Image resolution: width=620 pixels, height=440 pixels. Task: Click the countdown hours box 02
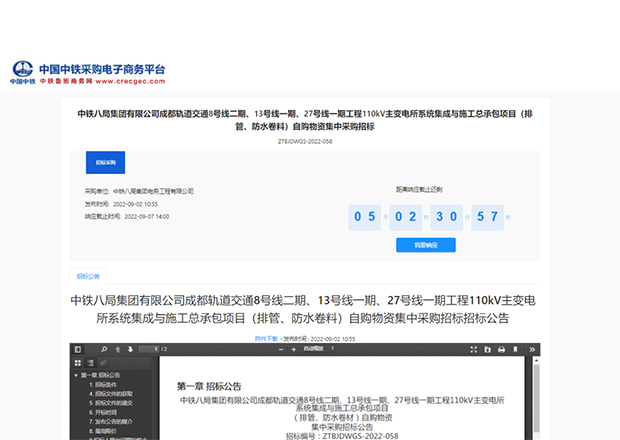(406, 217)
